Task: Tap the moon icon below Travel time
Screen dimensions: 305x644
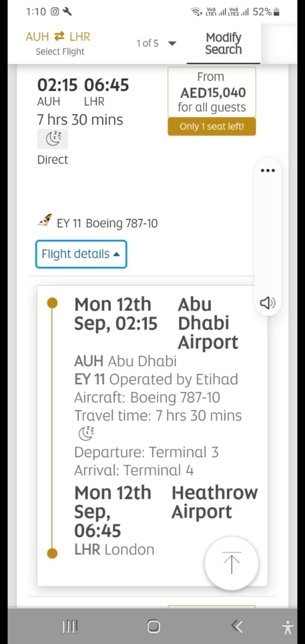Action: (x=86, y=434)
